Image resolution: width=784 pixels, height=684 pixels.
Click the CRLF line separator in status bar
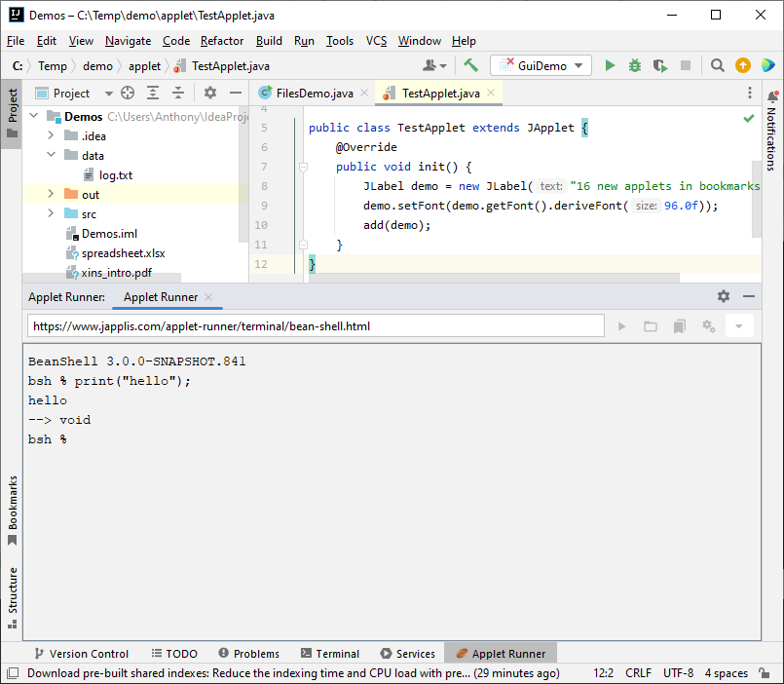click(x=639, y=673)
